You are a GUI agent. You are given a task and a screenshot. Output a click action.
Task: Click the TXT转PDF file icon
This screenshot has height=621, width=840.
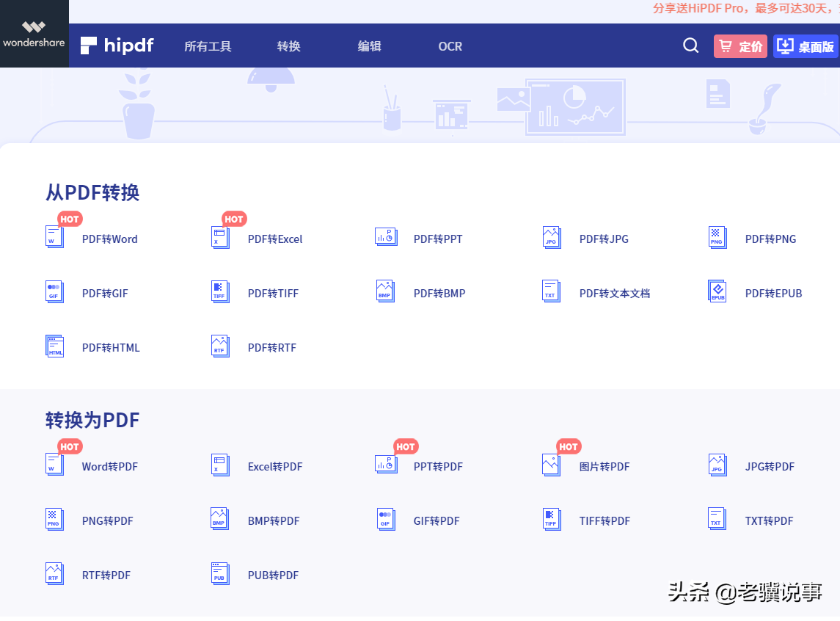click(x=717, y=519)
